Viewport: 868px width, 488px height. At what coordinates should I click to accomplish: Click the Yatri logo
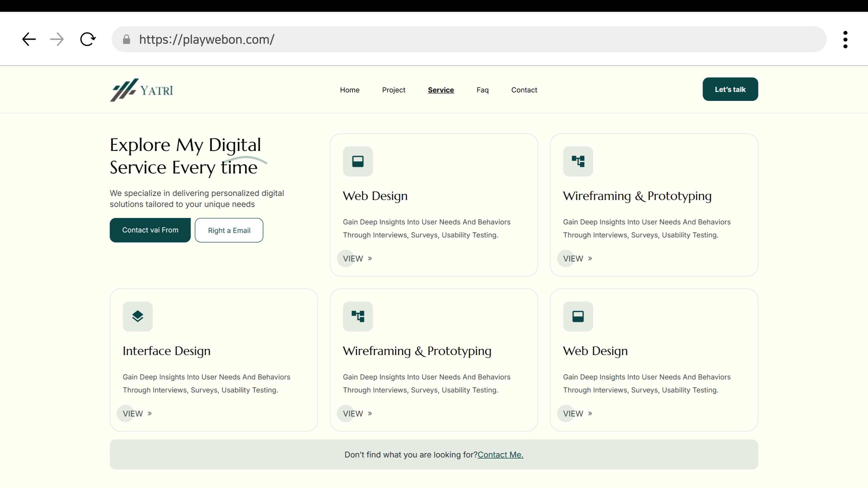[141, 90]
